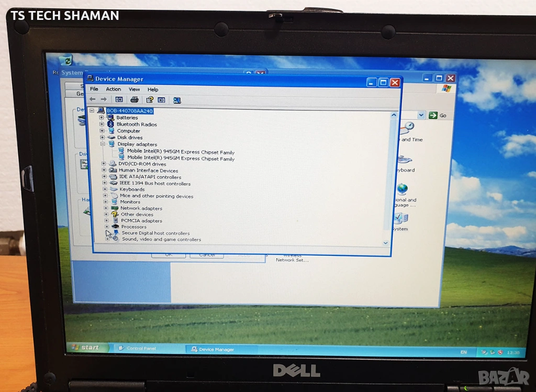The image size is (536, 392).
Task: Expand the PCMCIA adapters node
Action: pyautogui.click(x=106, y=220)
